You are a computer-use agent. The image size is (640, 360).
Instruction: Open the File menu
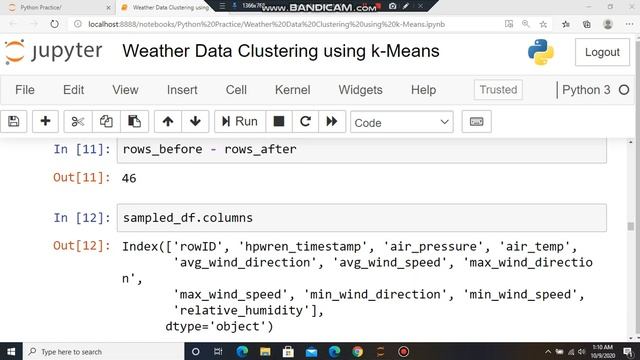click(x=25, y=90)
